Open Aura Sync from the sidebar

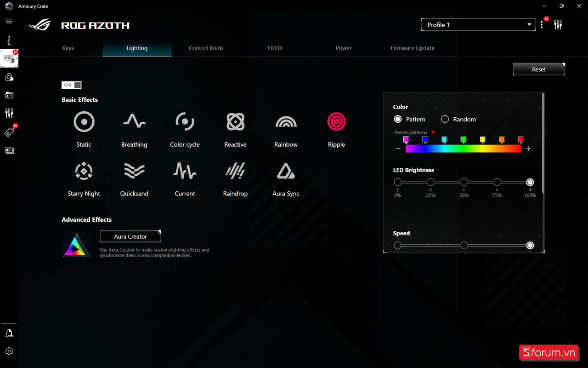(x=9, y=77)
